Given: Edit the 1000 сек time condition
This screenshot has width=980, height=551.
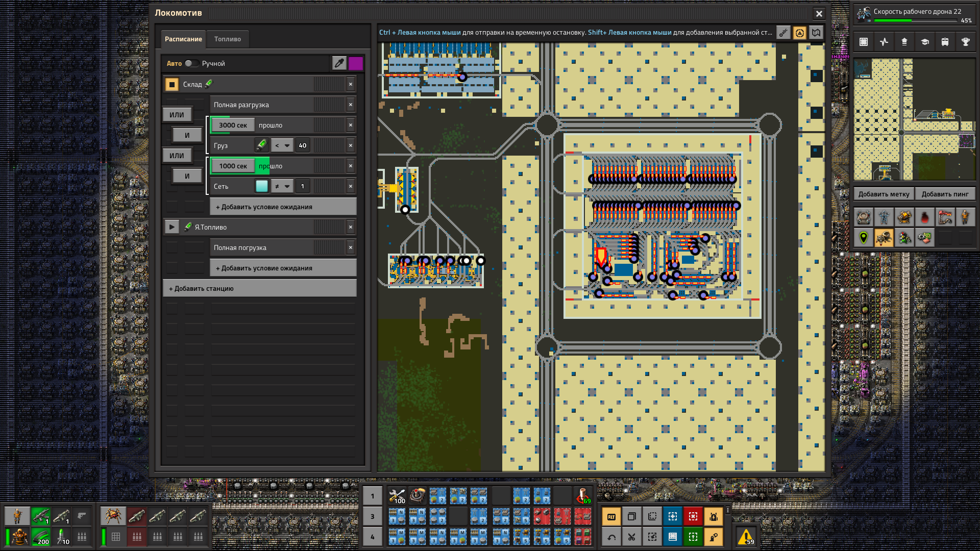Looking at the screenshot, I should [x=233, y=166].
